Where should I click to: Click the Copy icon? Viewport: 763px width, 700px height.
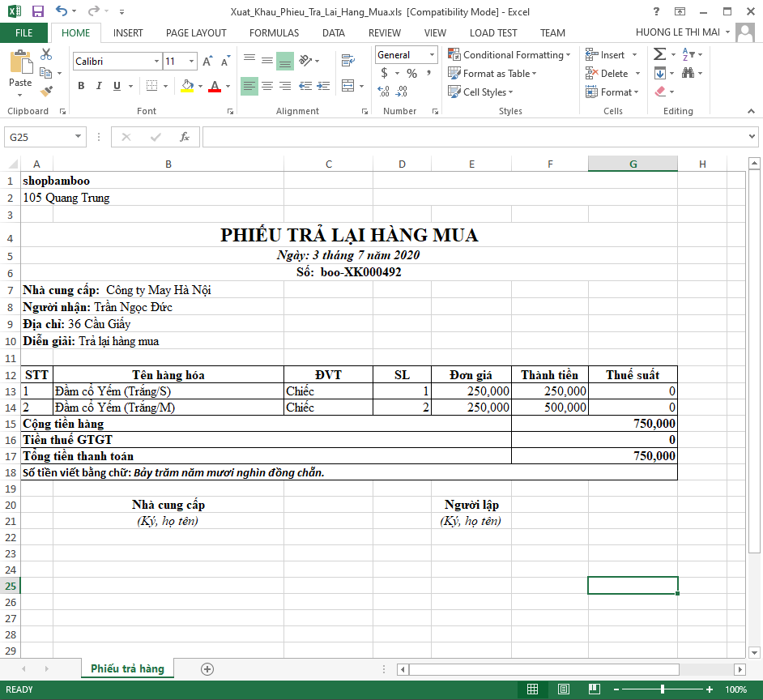[x=45, y=73]
